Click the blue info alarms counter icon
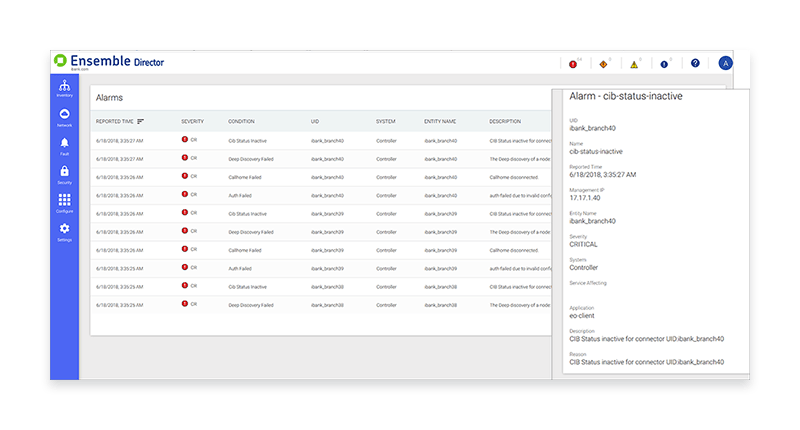This screenshot has width=800, height=430. coord(664,64)
